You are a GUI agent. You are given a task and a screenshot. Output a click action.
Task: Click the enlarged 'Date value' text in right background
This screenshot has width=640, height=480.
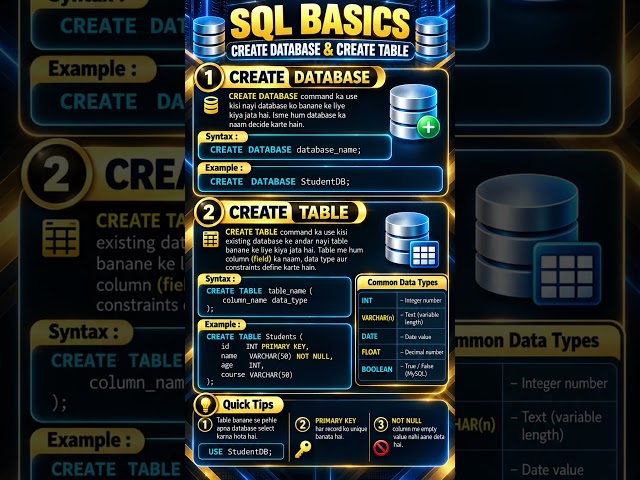[x=552, y=470]
